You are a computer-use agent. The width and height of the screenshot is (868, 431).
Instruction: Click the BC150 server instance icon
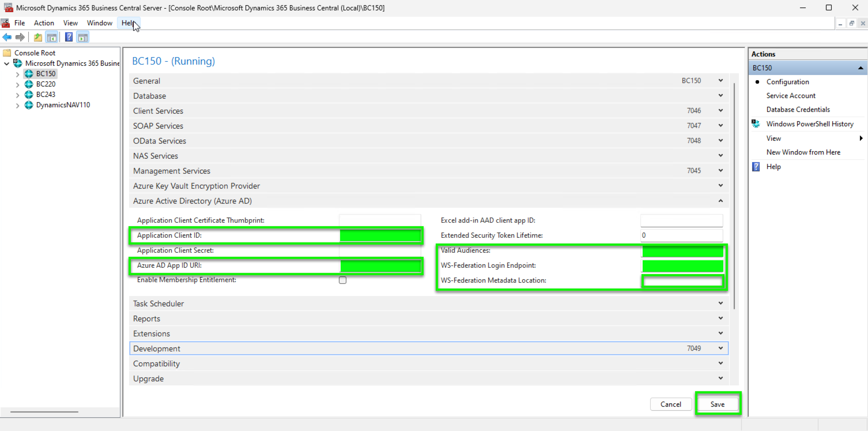pyautogui.click(x=29, y=74)
